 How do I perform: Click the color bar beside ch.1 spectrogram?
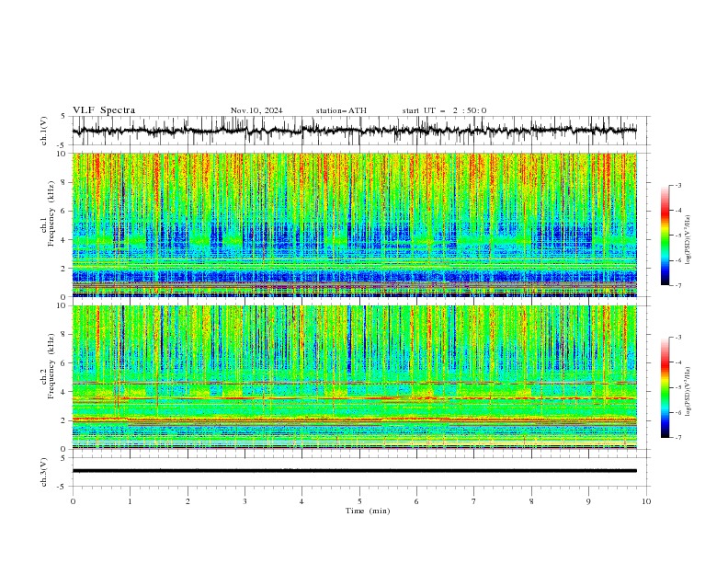(665, 236)
